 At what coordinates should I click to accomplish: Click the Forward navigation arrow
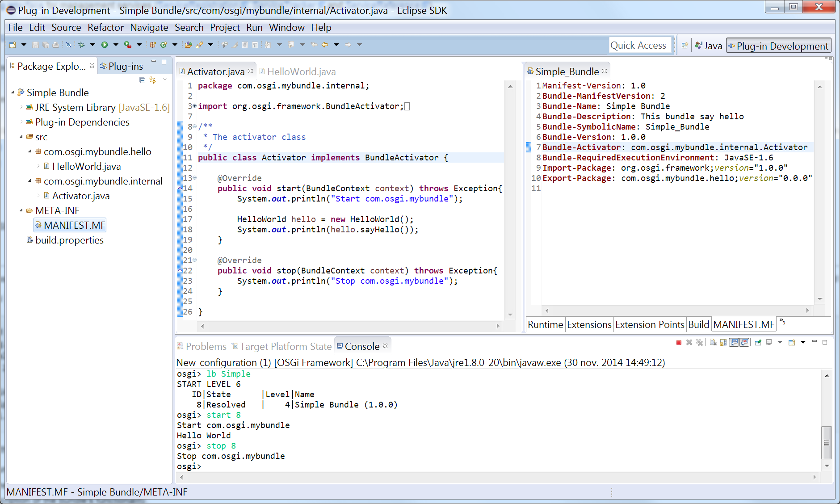[x=348, y=45]
